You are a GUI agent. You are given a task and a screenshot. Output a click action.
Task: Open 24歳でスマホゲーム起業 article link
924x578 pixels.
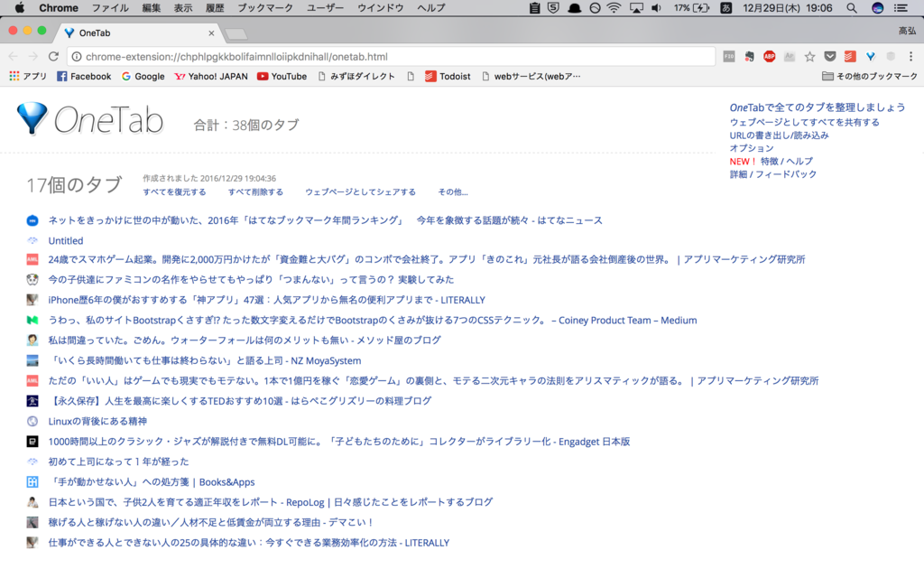427,259
